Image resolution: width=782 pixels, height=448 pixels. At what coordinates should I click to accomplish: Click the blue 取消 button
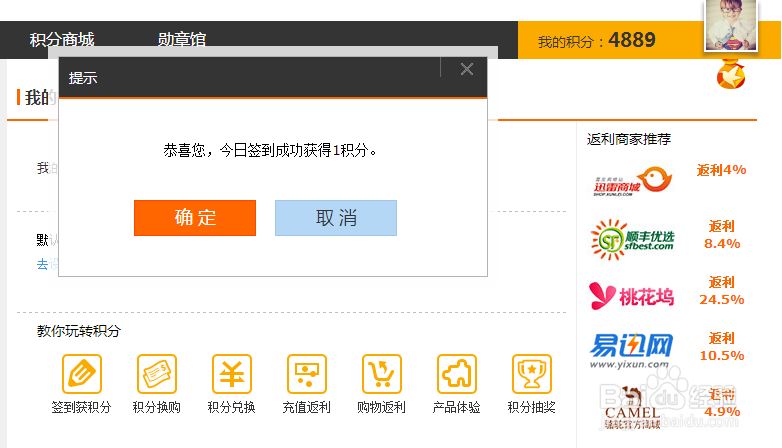336,218
